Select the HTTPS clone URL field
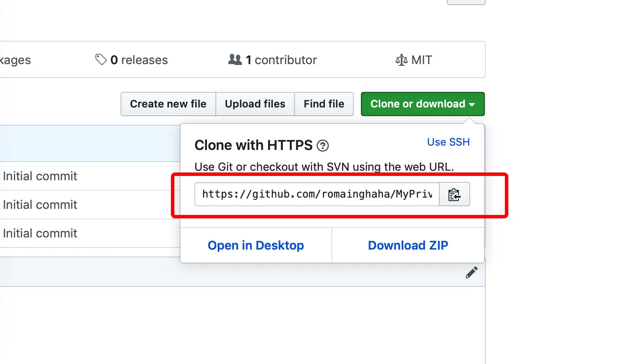Viewport: 622px width, 364px height. [317, 194]
